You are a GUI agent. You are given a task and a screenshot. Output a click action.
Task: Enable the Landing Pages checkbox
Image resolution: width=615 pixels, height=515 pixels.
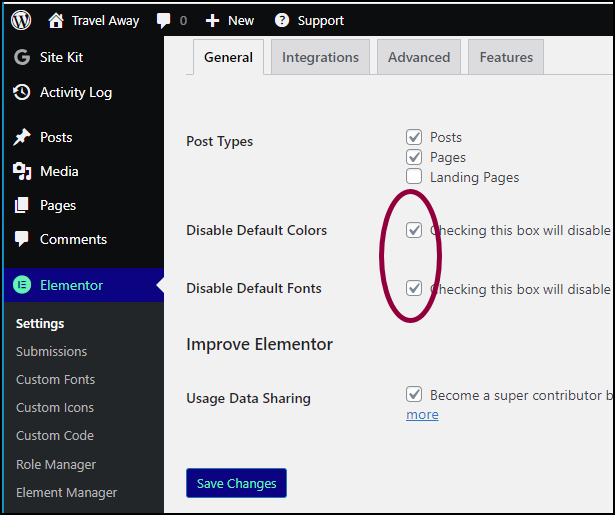coord(414,177)
